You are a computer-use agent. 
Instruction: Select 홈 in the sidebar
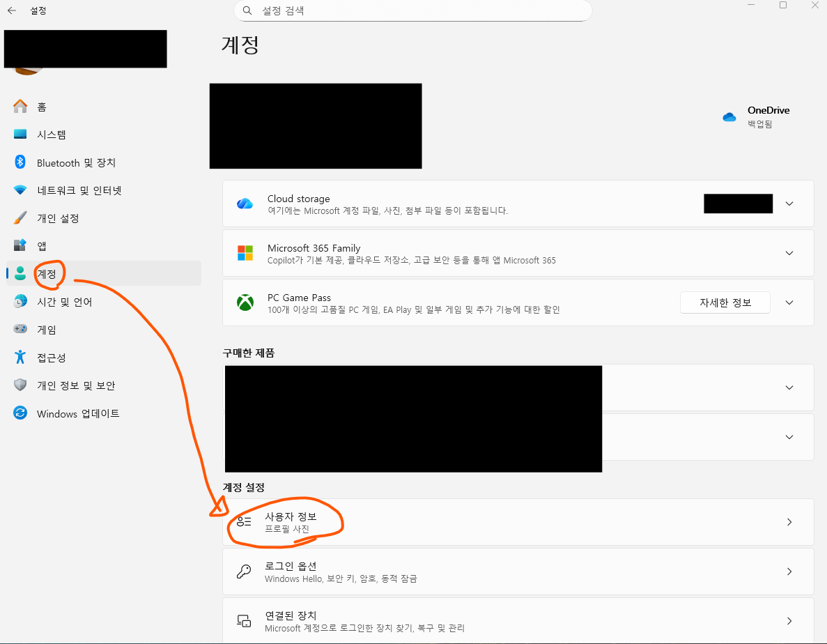pos(42,107)
